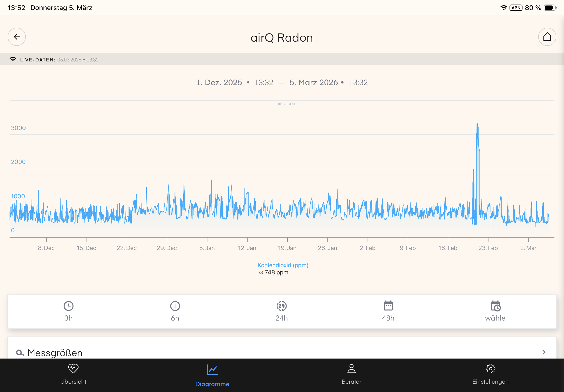Click Kohlendioxid (ppm) legend label
This screenshot has height=392, width=564.
pos(283,265)
